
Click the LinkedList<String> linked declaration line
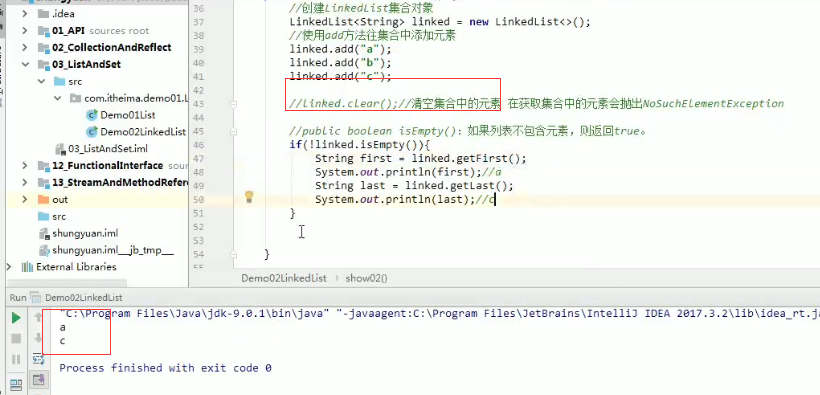[x=440, y=22]
